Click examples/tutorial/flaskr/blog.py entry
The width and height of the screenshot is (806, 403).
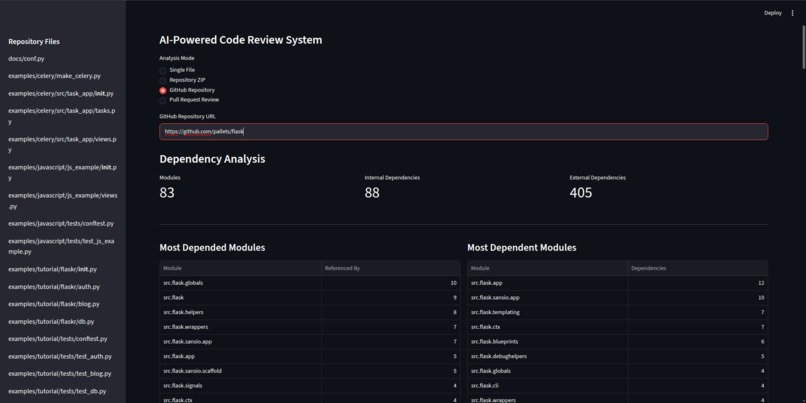pos(54,304)
